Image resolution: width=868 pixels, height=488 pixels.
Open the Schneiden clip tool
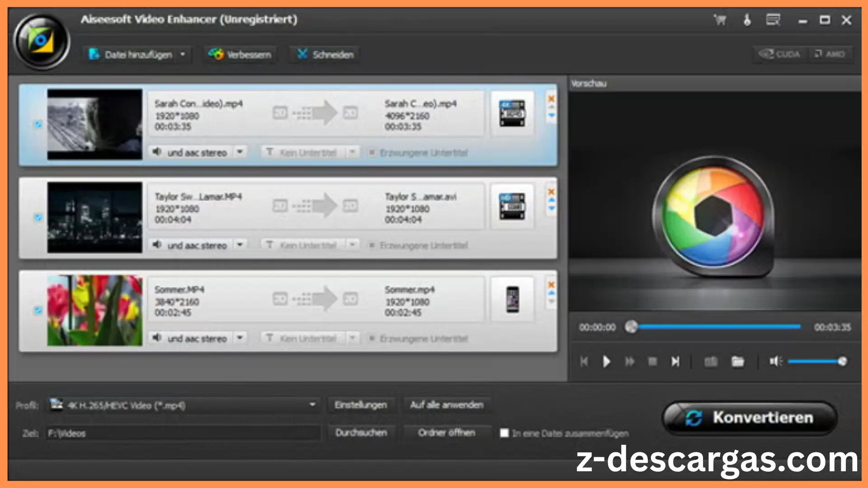(325, 55)
